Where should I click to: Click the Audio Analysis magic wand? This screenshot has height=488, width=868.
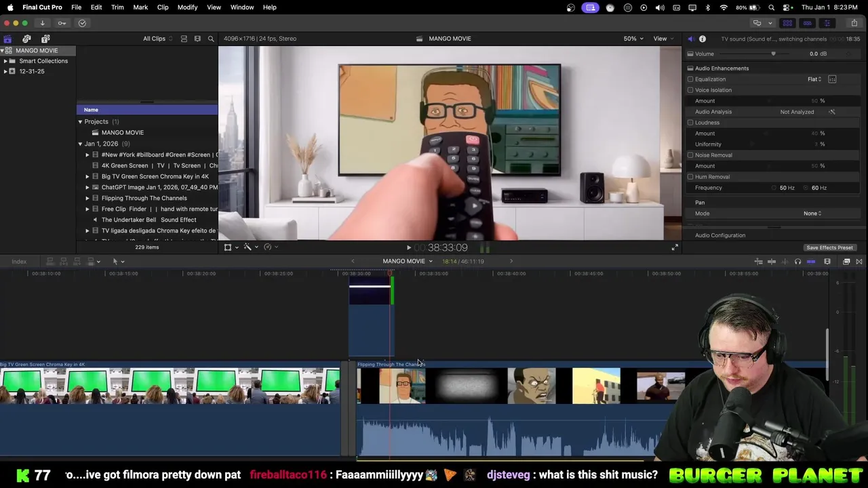click(832, 112)
